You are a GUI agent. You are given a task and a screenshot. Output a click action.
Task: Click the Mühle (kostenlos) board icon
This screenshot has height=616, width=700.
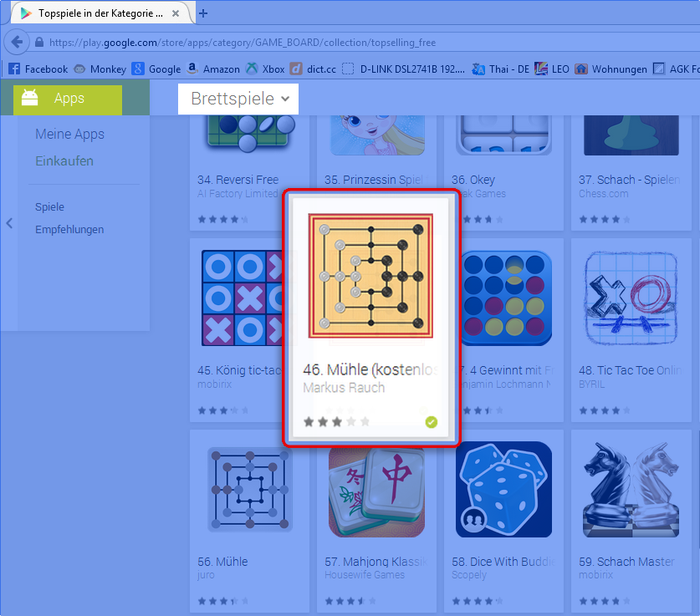point(370,275)
